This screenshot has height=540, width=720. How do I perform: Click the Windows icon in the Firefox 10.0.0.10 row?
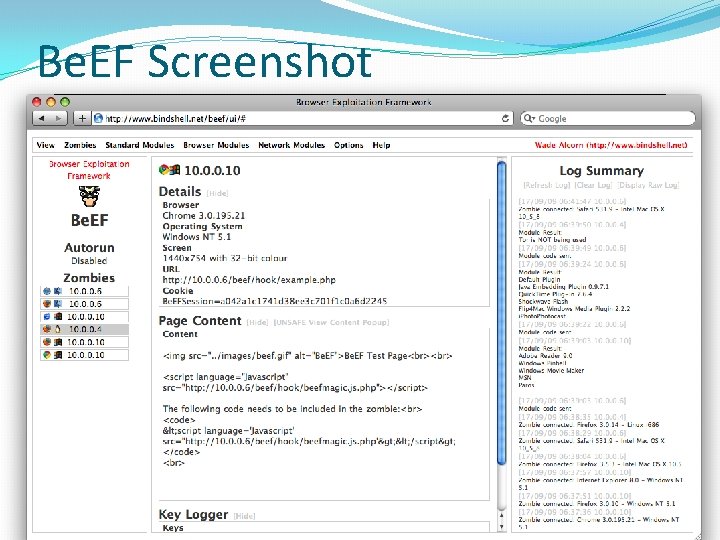[58, 342]
